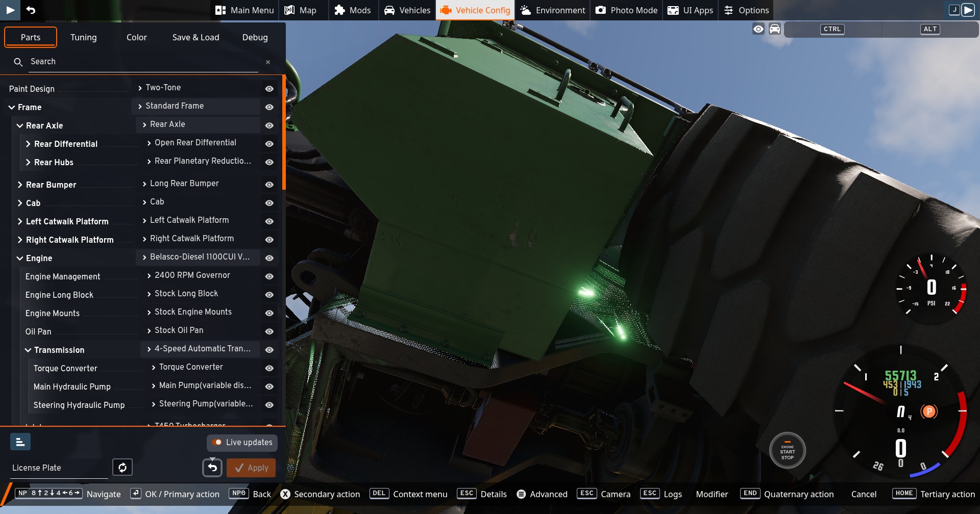Screen dimensions: 980x514
Task: Toggle visibility of Torque Converter
Action: (269, 368)
